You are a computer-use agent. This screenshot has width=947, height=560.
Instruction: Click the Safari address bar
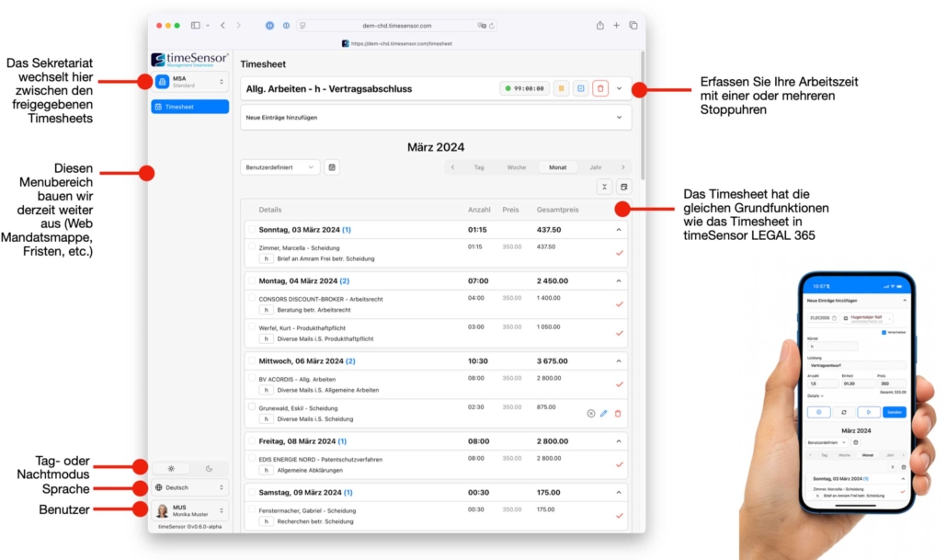pos(395,26)
